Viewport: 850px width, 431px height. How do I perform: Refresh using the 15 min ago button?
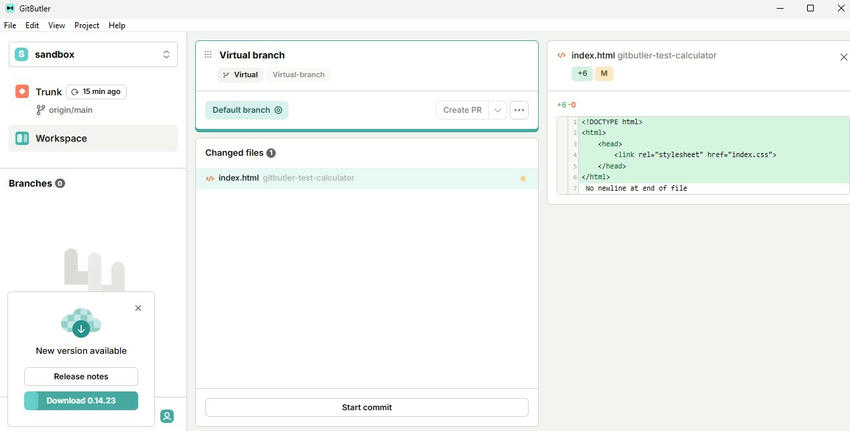point(96,92)
